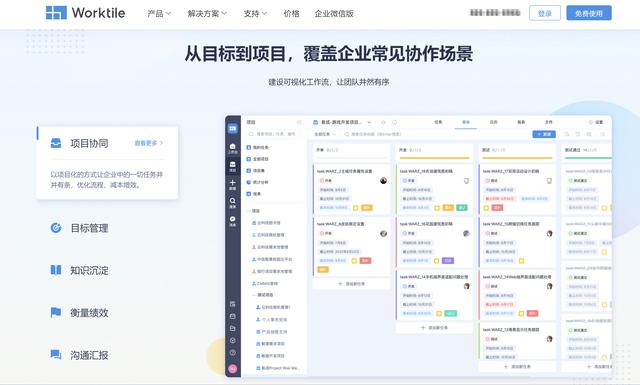Click the info circle icon beside project title

point(394,122)
